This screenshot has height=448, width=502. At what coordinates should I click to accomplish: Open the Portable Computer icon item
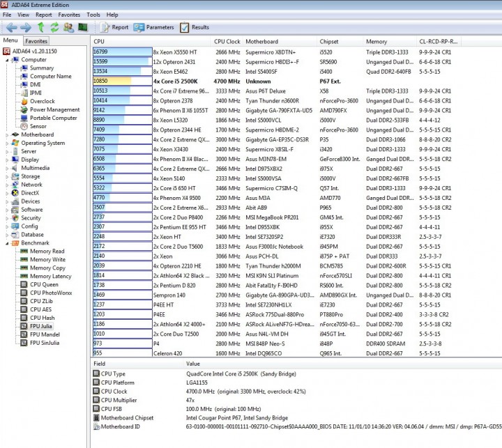click(x=24, y=118)
